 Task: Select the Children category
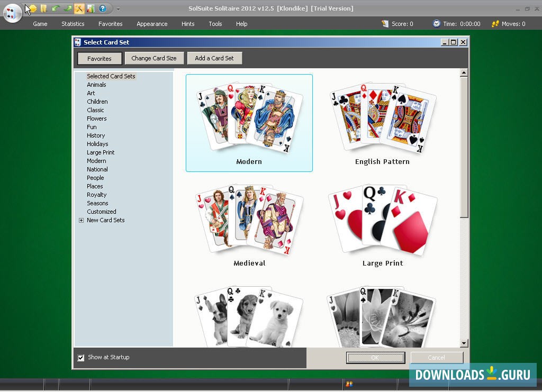point(97,102)
